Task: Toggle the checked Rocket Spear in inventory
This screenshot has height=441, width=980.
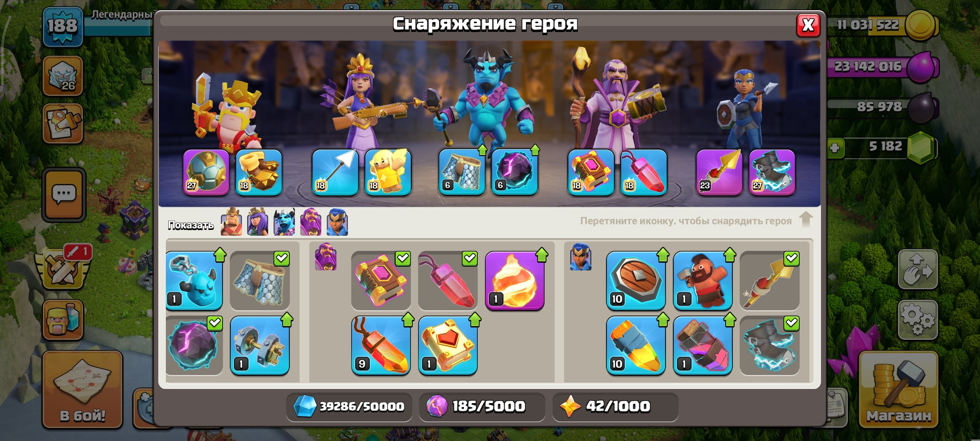Action: (x=769, y=281)
